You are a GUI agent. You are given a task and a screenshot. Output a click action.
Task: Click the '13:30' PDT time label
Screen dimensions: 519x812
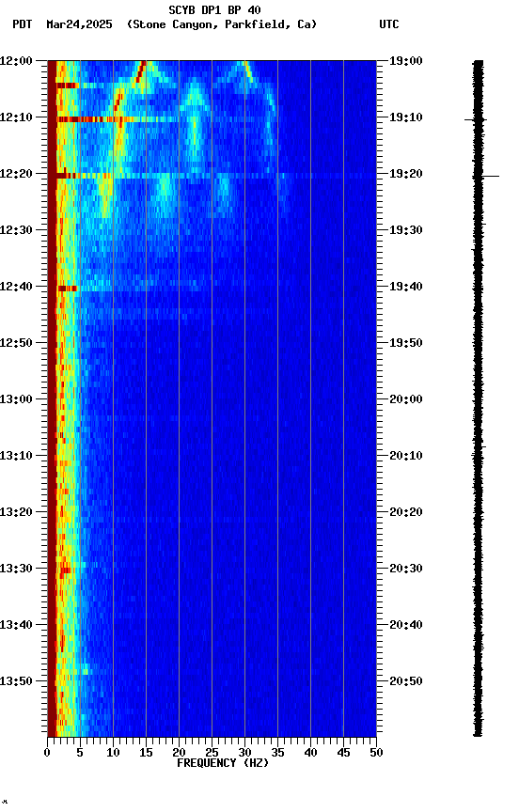[x=16, y=570]
